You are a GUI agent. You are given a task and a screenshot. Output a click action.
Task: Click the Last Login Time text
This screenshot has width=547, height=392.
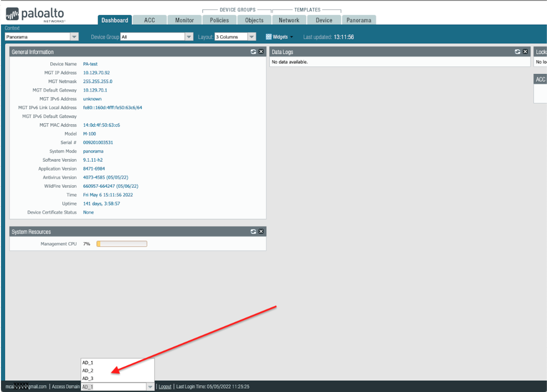point(213,387)
